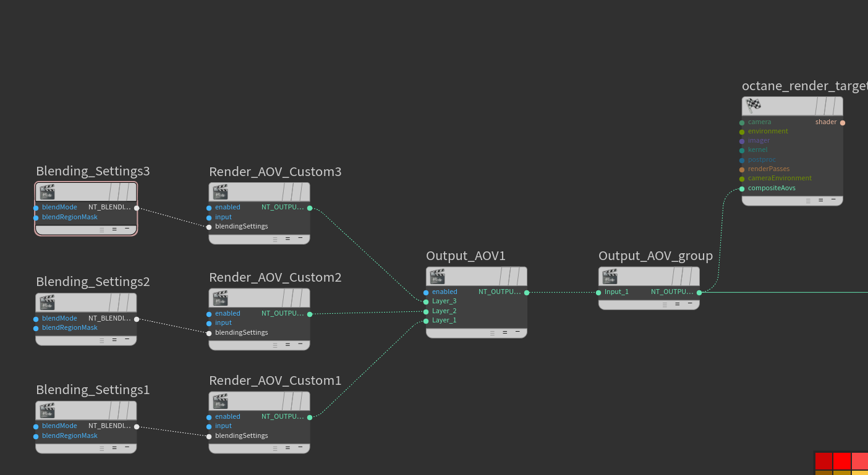Collapse Blending_Settings2 with its minus button
The height and width of the screenshot is (475, 868).
tap(127, 339)
